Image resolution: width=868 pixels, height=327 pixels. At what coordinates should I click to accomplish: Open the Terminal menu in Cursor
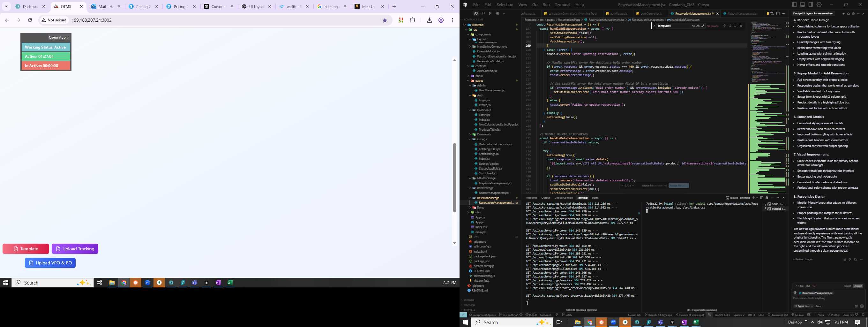[562, 5]
